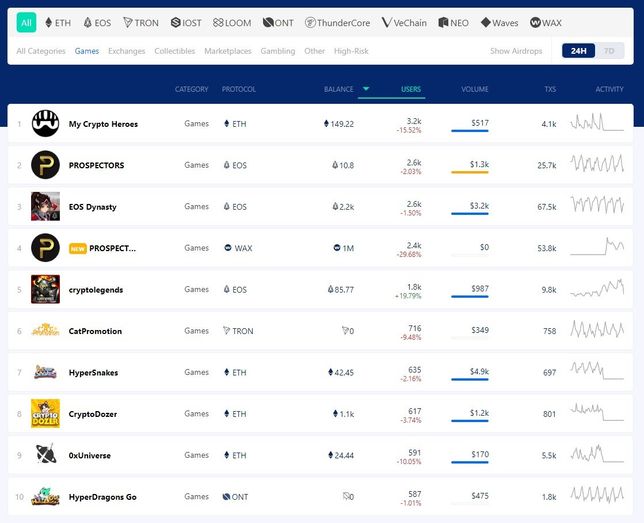The width and height of the screenshot is (644, 523).
Task: Click the EOS Dynasty game thumbnail
Action: [x=45, y=207]
